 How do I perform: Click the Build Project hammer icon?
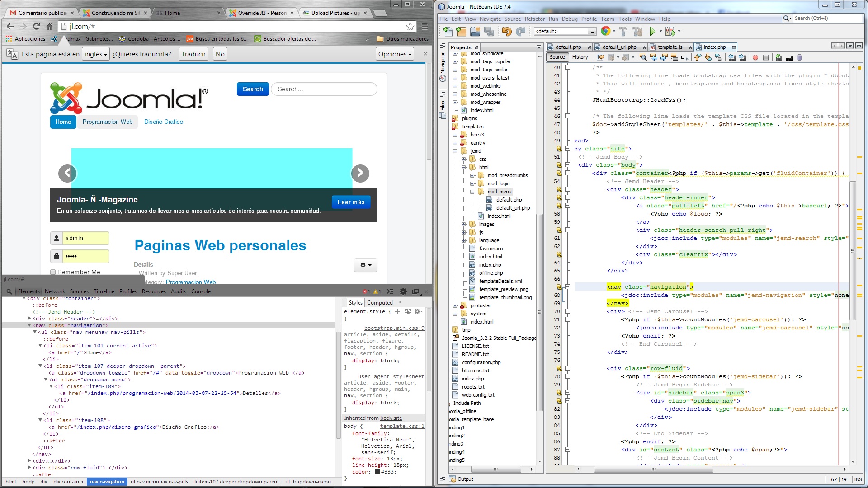(x=623, y=31)
